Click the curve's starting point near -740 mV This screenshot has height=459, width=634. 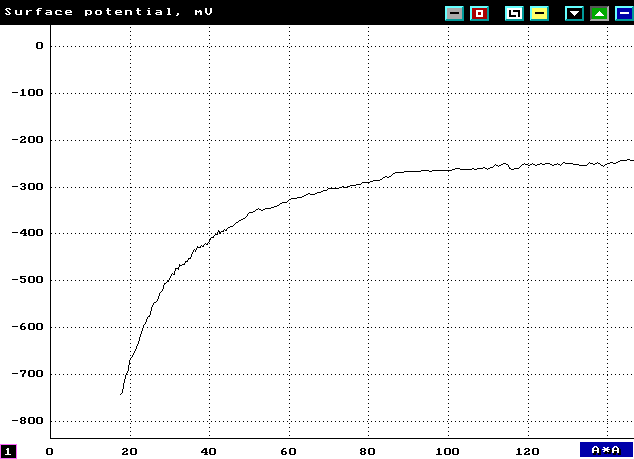pos(121,393)
